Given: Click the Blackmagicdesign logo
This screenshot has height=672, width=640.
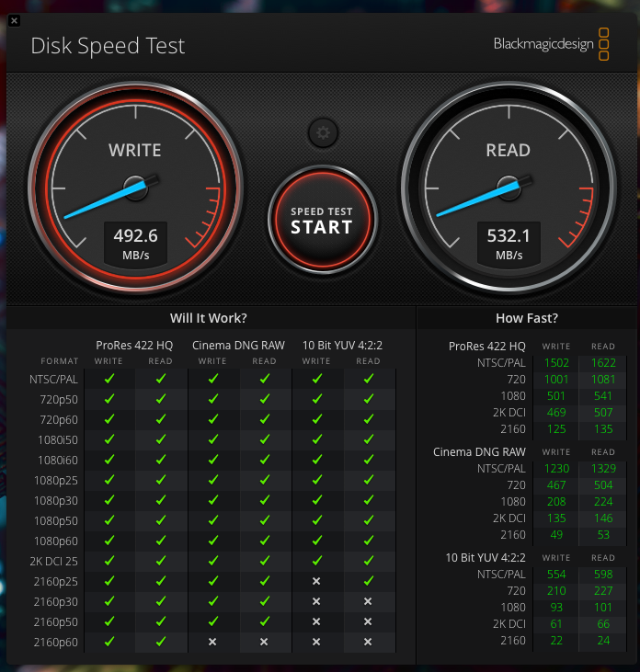Looking at the screenshot, I should click(x=551, y=44).
